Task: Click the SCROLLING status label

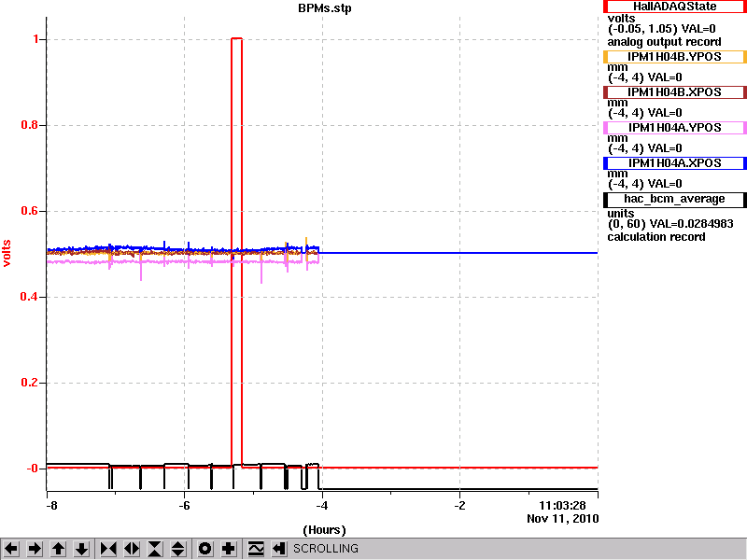Action: pos(326,549)
